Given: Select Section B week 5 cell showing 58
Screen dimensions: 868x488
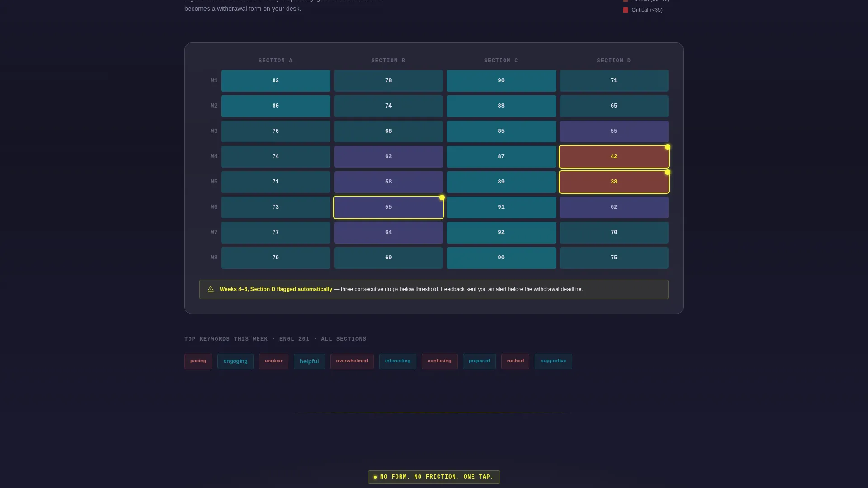Looking at the screenshot, I should tap(388, 182).
